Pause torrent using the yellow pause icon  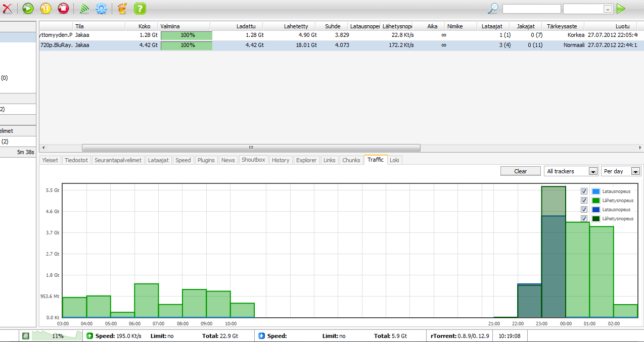(45, 8)
